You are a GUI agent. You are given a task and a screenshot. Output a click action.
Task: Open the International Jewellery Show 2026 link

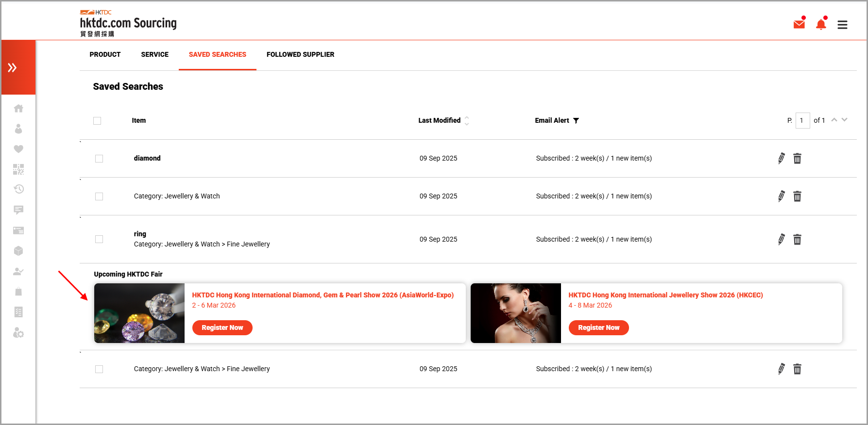click(x=665, y=295)
